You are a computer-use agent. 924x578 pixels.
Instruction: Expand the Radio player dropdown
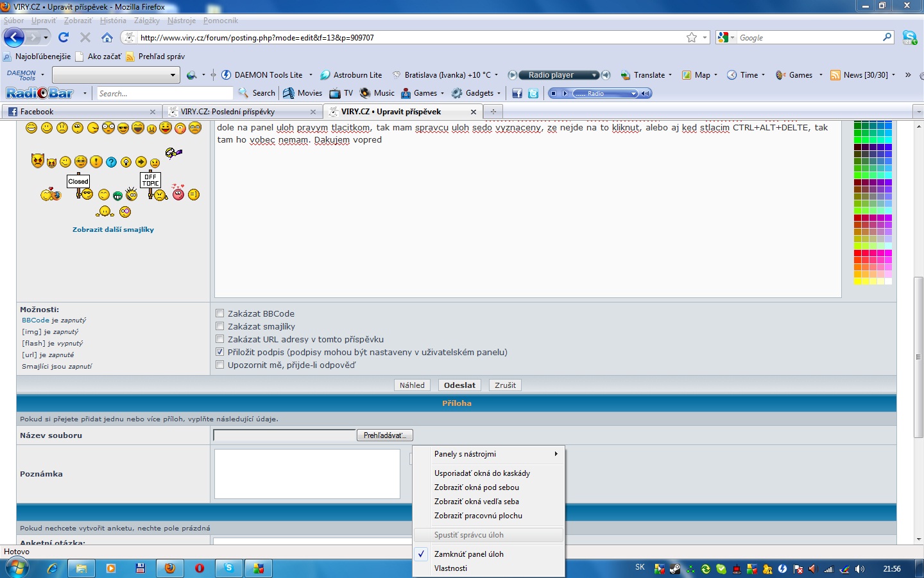point(594,75)
